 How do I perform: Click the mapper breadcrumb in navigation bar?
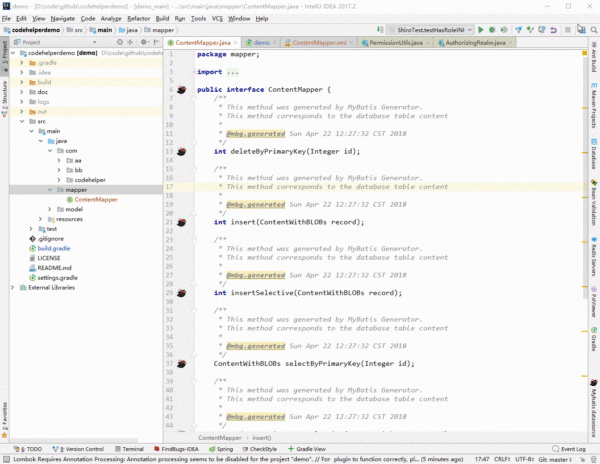point(159,30)
